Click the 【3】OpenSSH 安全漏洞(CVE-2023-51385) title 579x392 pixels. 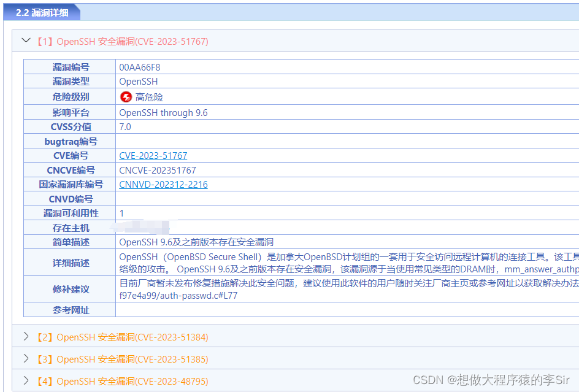[x=121, y=359]
